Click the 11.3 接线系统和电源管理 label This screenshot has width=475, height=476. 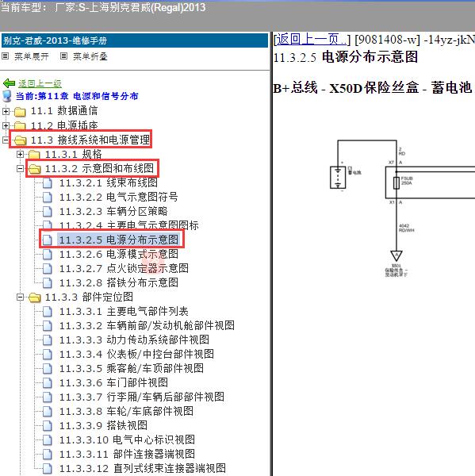(x=90, y=140)
